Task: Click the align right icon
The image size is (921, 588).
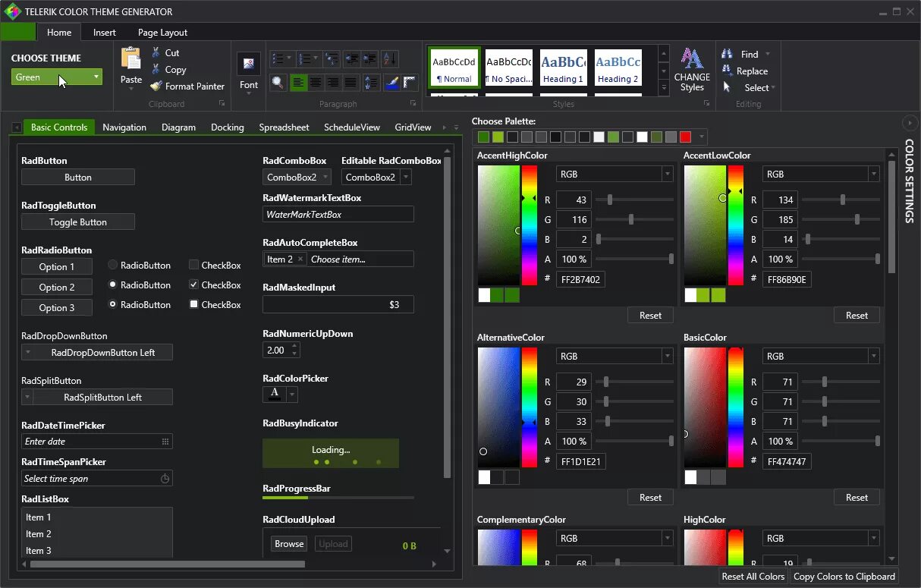Action: (333, 82)
